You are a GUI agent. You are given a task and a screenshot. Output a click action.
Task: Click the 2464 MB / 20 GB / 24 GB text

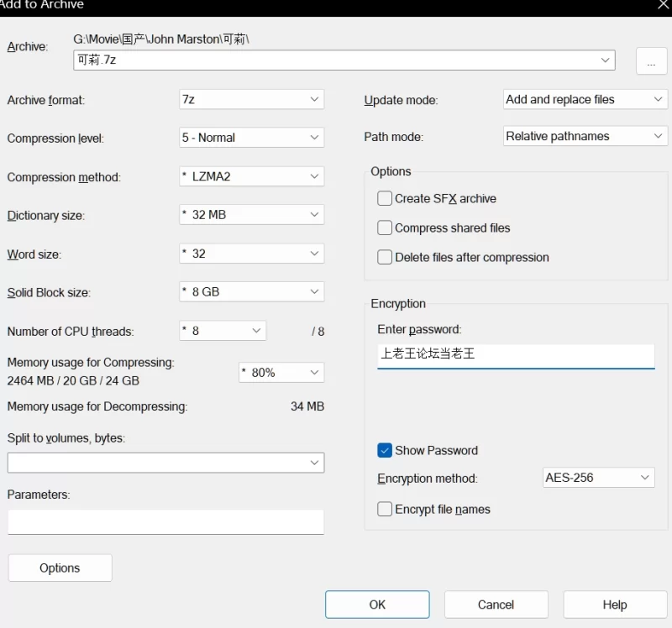[x=73, y=380]
